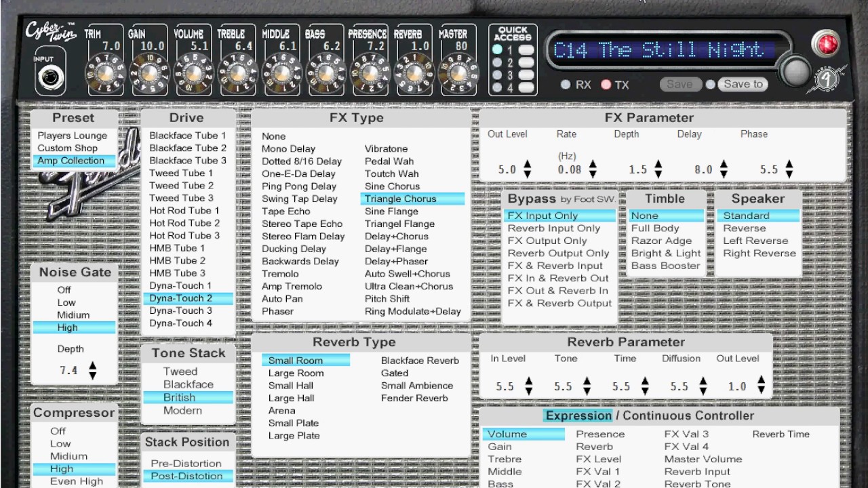
Task: Select Razor Adge timbre
Action: coord(661,241)
